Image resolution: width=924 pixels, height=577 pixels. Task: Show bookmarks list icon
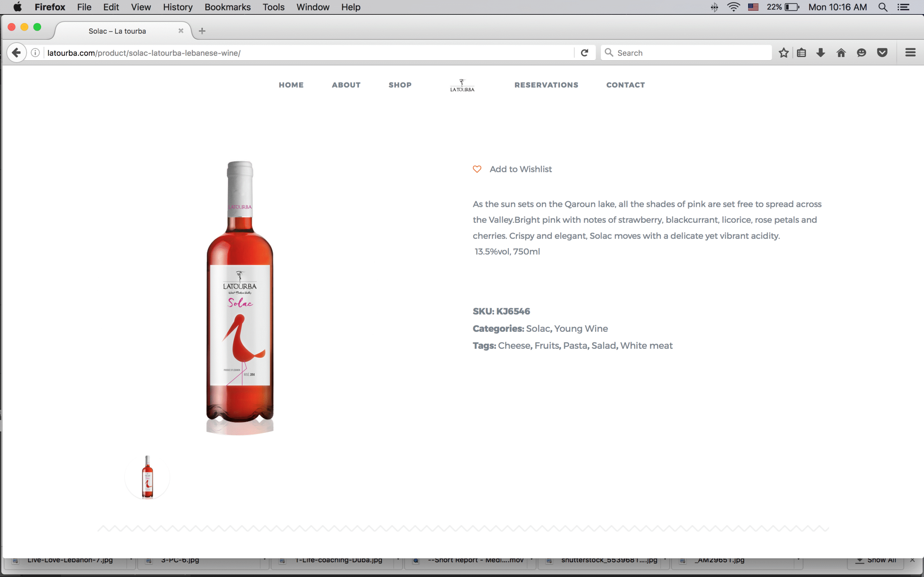coord(801,53)
